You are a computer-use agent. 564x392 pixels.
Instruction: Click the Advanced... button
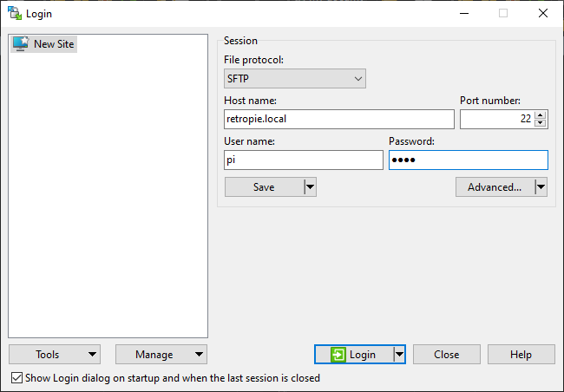[x=495, y=186]
